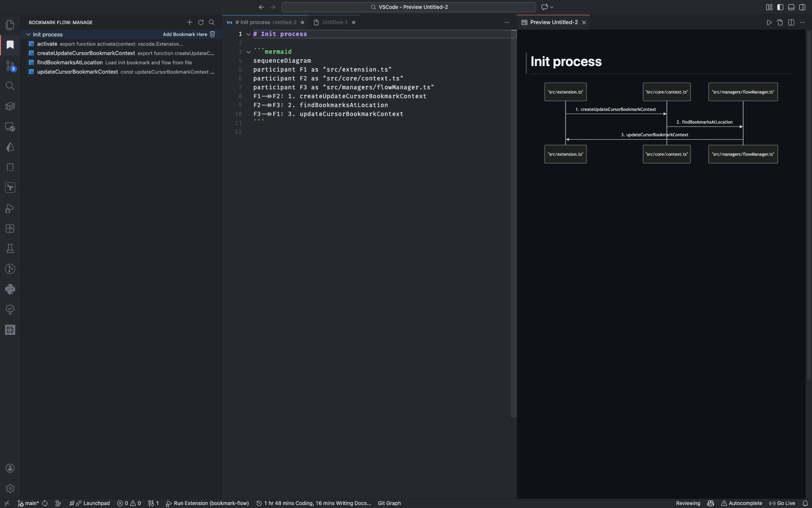Add a new bookmark flow with the plus icon
The width and height of the screenshot is (812, 508).
tap(190, 22)
